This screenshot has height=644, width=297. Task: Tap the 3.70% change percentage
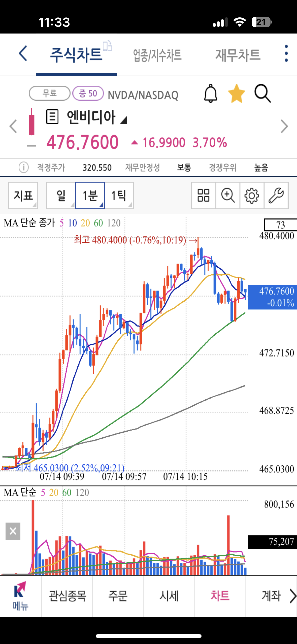coord(210,143)
